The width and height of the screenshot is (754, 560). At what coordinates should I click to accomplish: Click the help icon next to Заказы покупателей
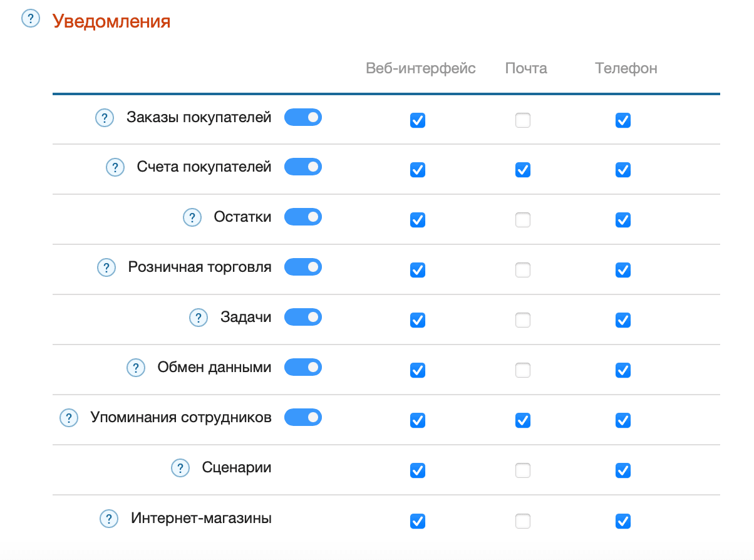coord(104,118)
